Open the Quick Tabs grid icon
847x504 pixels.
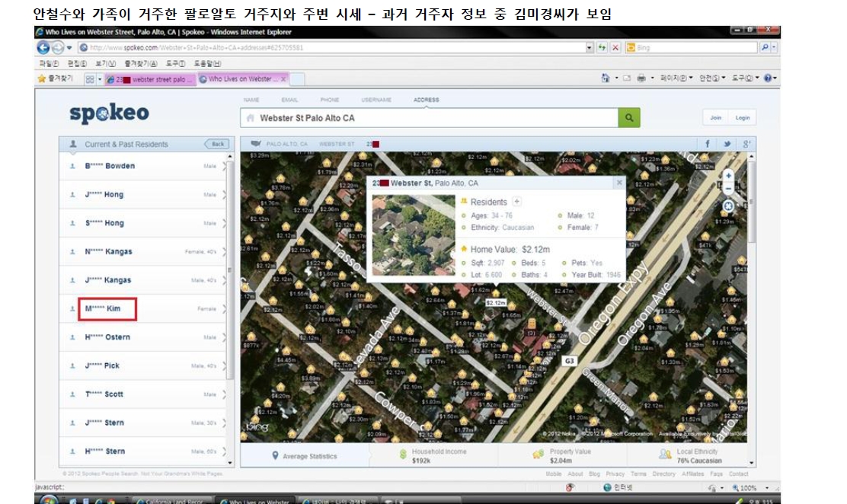(x=90, y=79)
